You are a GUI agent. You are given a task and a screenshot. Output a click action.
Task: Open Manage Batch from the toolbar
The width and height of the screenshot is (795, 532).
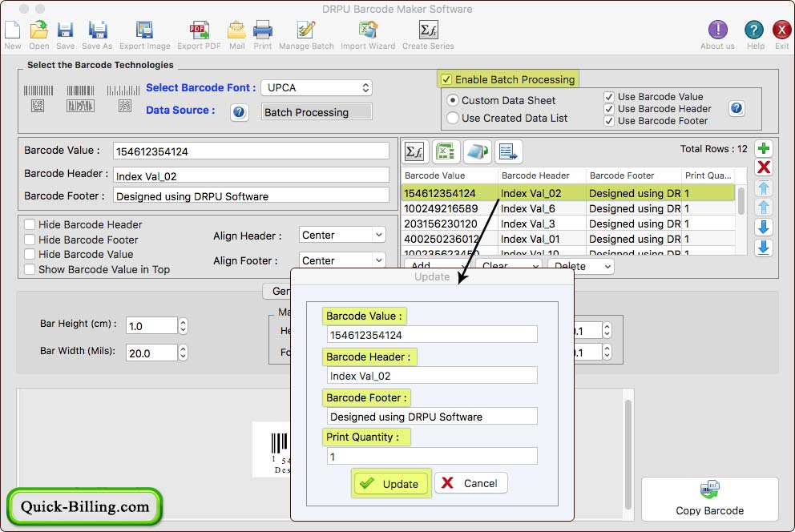[306, 30]
